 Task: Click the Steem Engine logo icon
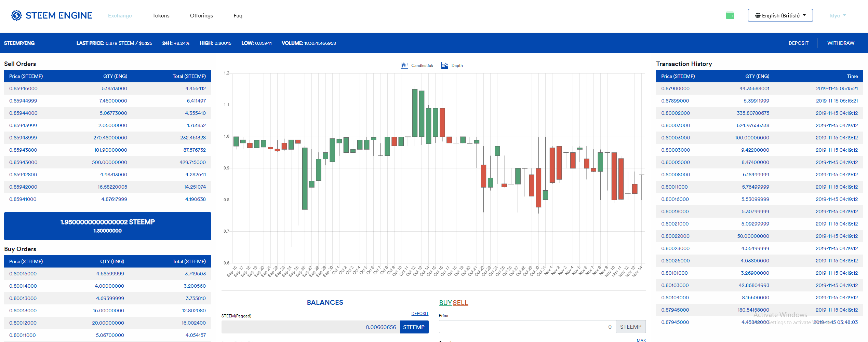pyautogui.click(x=16, y=15)
